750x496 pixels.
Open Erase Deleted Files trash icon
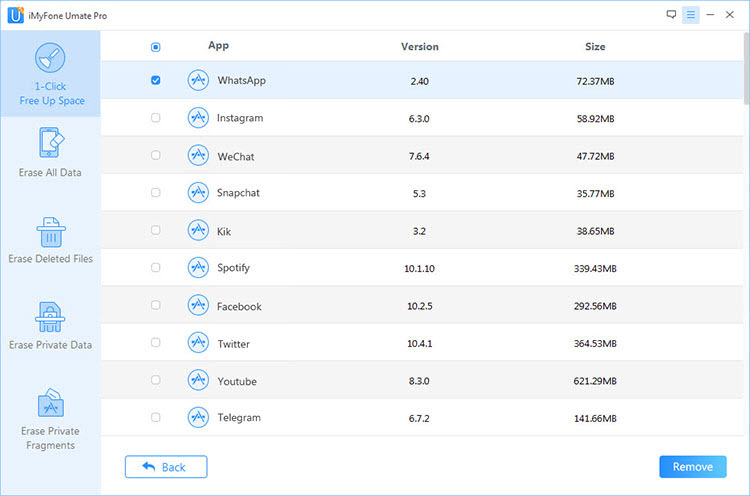(51, 232)
